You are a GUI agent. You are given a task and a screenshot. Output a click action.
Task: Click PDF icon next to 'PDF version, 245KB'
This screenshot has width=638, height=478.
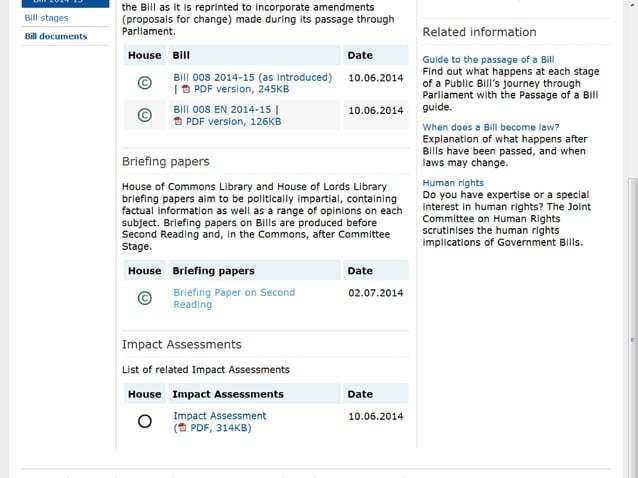186,90
